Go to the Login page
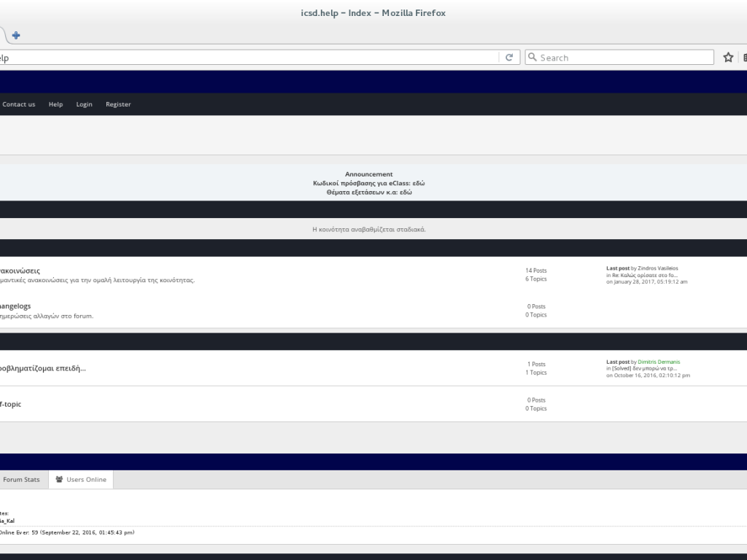The height and width of the screenshot is (560, 747). click(84, 104)
